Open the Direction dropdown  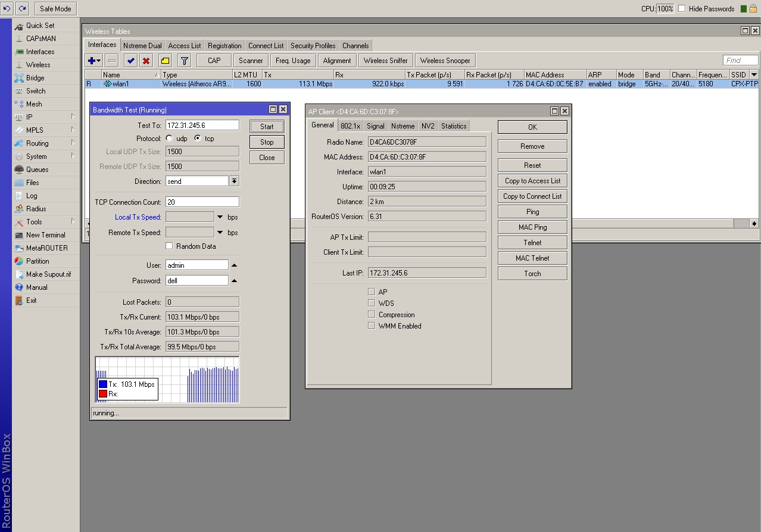(234, 181)
